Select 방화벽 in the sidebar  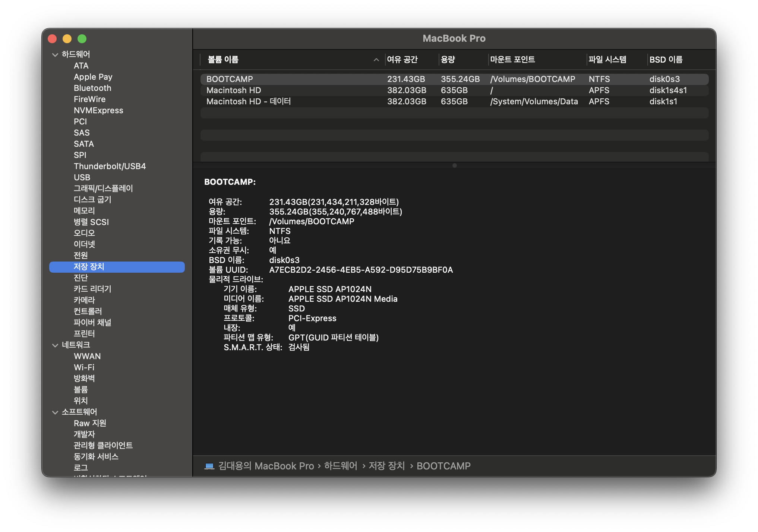point(84,379)
